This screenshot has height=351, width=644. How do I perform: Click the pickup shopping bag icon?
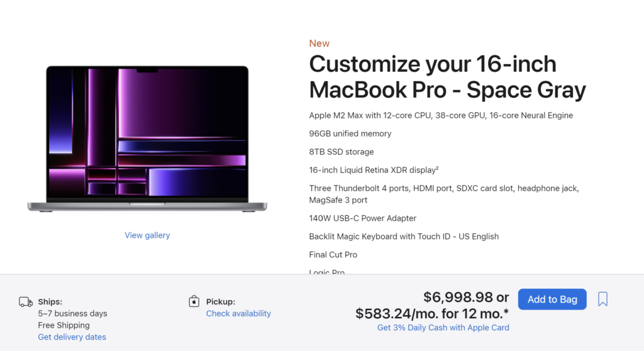coord(194,302)
